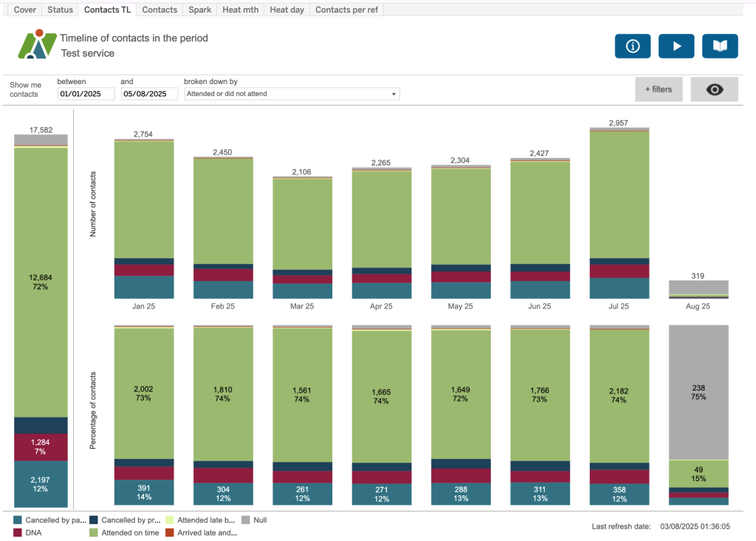The width and height of the screenshot is (756, 541).
Task: Open the '+ filters' button
Action: [659, 89]
